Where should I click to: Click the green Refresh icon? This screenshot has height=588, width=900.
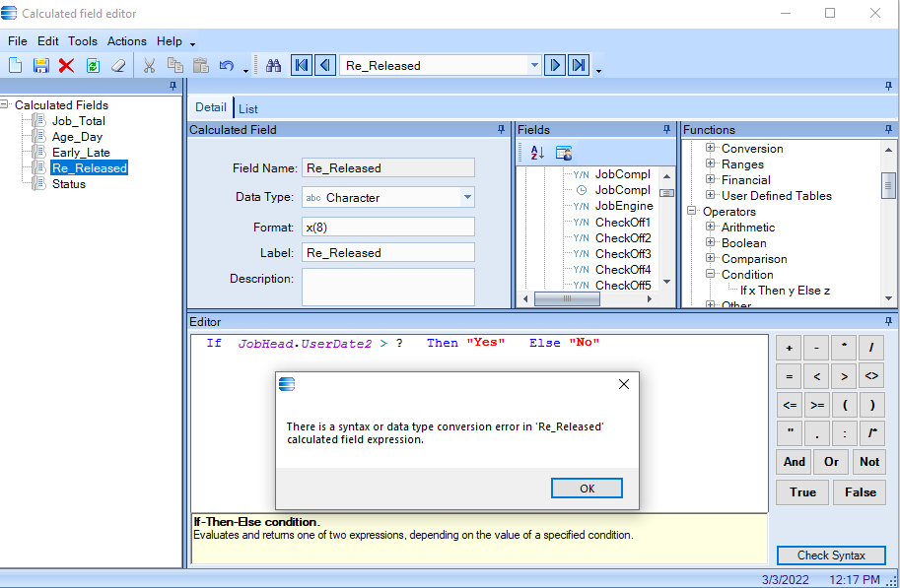click(93, 65)
